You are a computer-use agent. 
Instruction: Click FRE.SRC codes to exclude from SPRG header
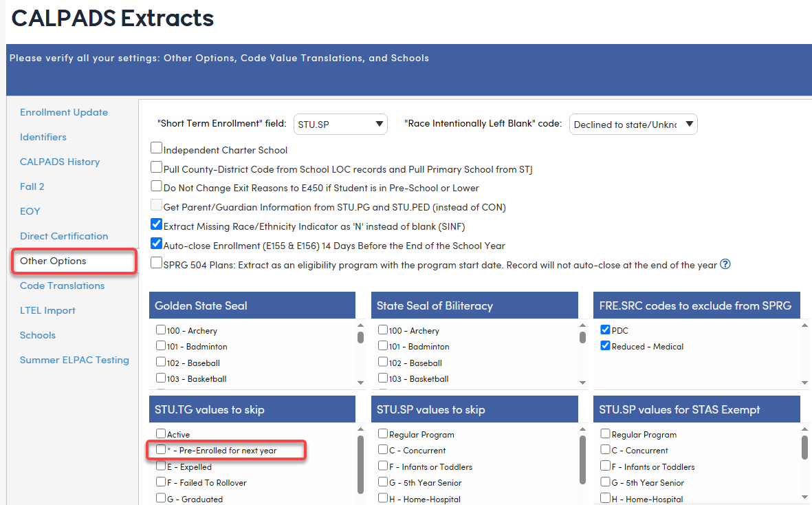pyautogui.click(x=696, y=305)
